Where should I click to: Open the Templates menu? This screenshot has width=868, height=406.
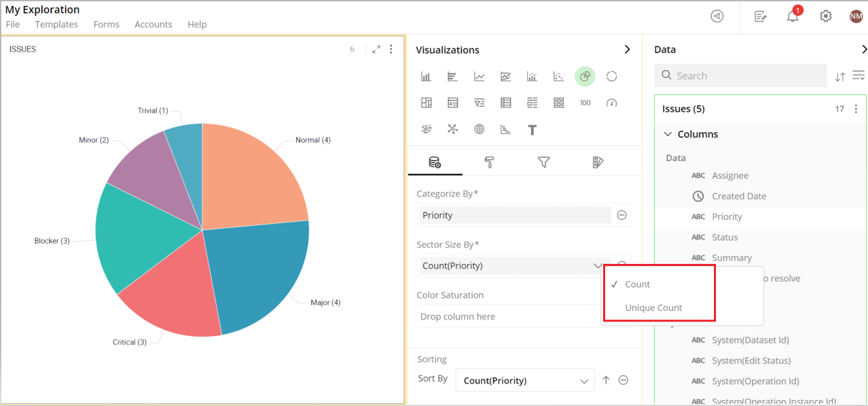pos(56,24)
